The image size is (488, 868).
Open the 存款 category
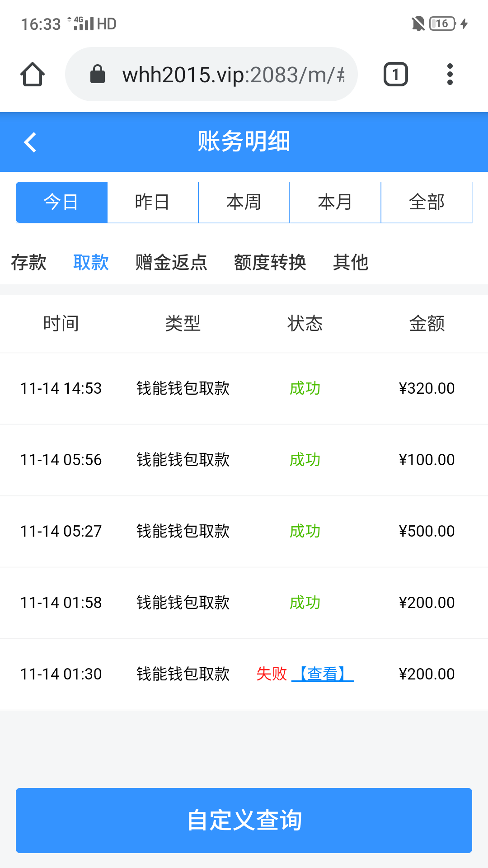[28, 262]
